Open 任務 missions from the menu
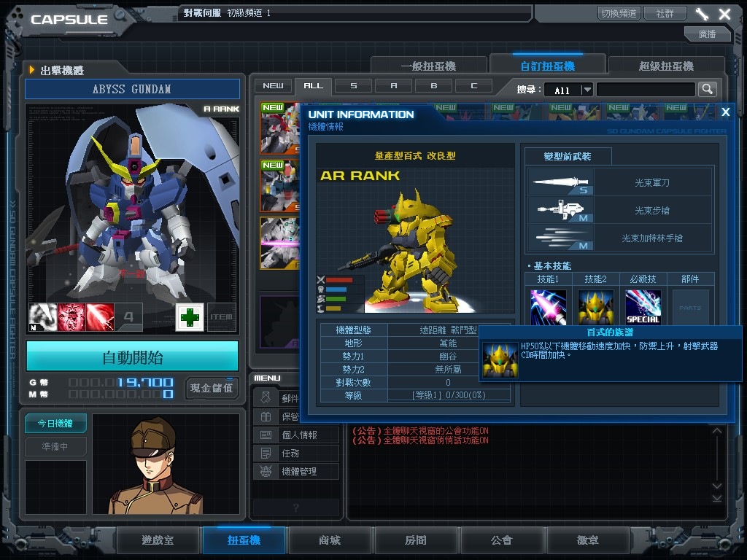The width and height of the screenshot is (747, 560). click(x=296, y=453)
